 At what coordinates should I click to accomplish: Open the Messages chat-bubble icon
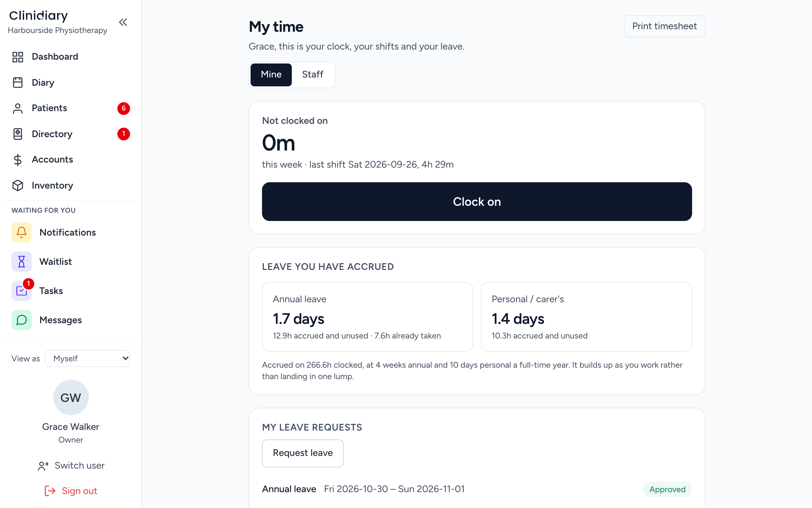click(22, 320)
